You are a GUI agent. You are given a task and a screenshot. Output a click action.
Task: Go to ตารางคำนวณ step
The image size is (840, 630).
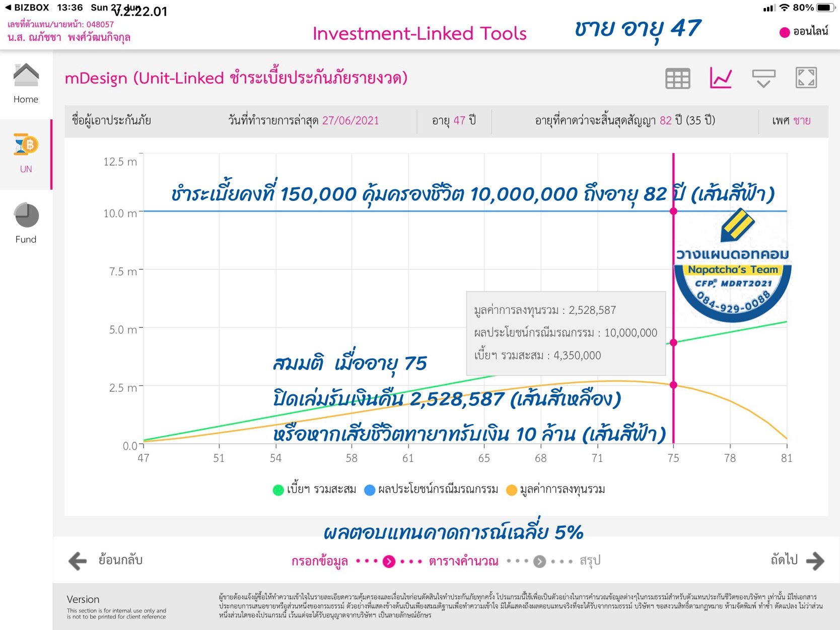(463, 561)
